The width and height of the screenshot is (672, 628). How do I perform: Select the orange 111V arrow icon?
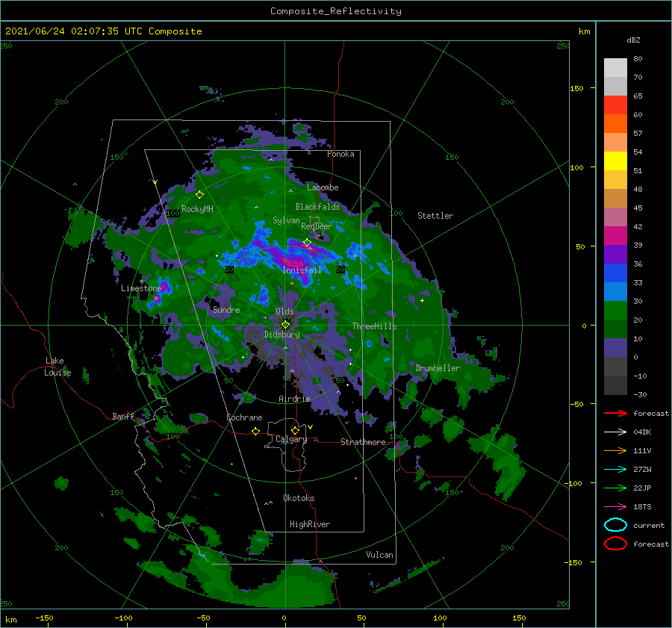615,450
